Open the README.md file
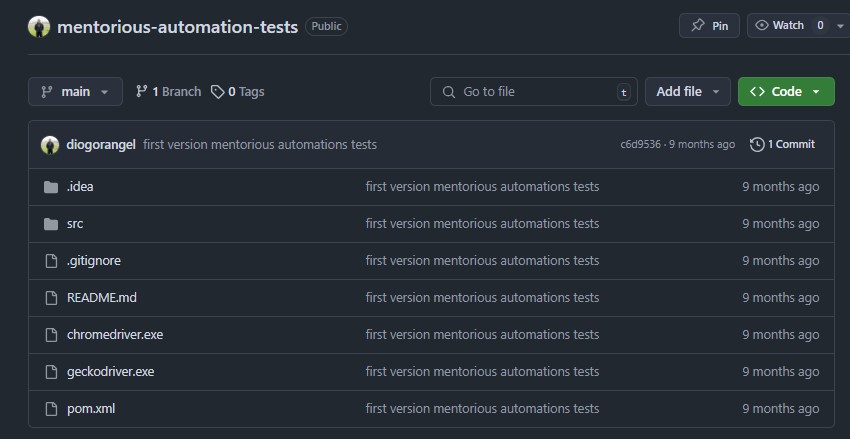Viewport: 850px width, 439px height. pyautogui.click(x=101, y=298)
